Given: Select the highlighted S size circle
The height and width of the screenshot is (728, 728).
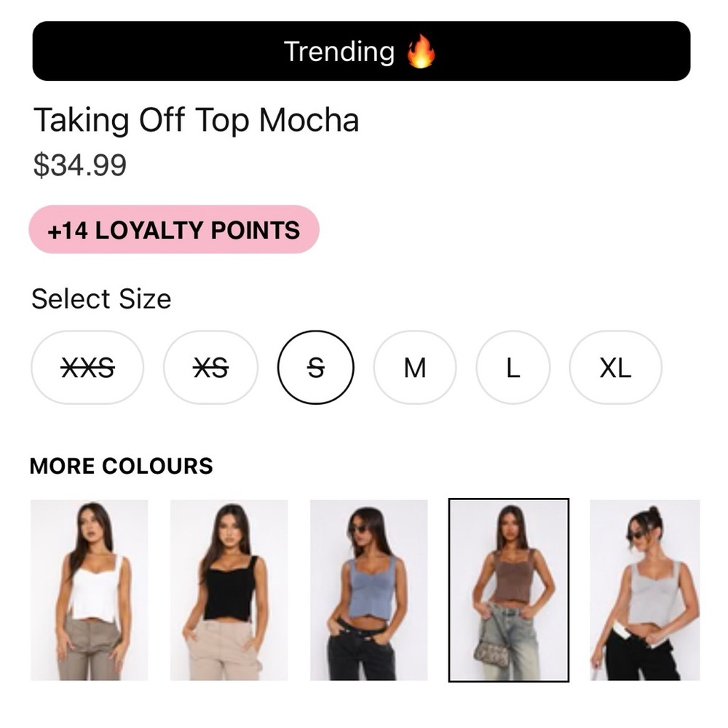Looking at the screenshot, I should [x=316, y=368].
